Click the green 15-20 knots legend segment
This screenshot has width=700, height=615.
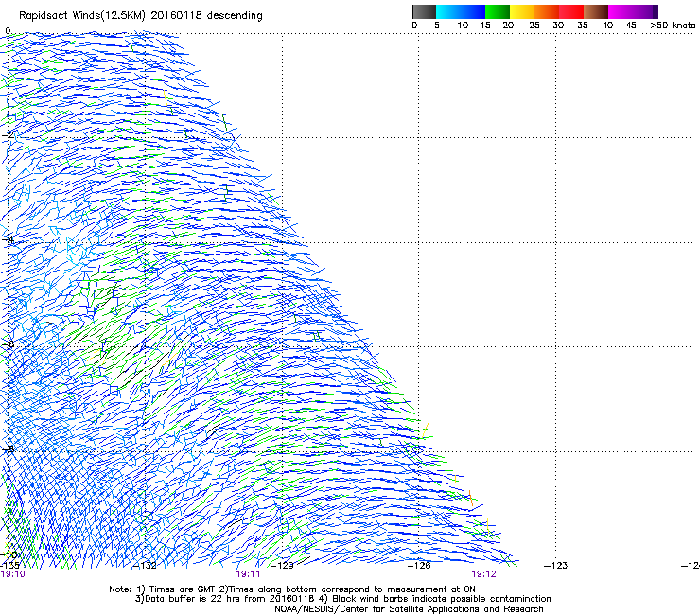(x=498, y=11)
